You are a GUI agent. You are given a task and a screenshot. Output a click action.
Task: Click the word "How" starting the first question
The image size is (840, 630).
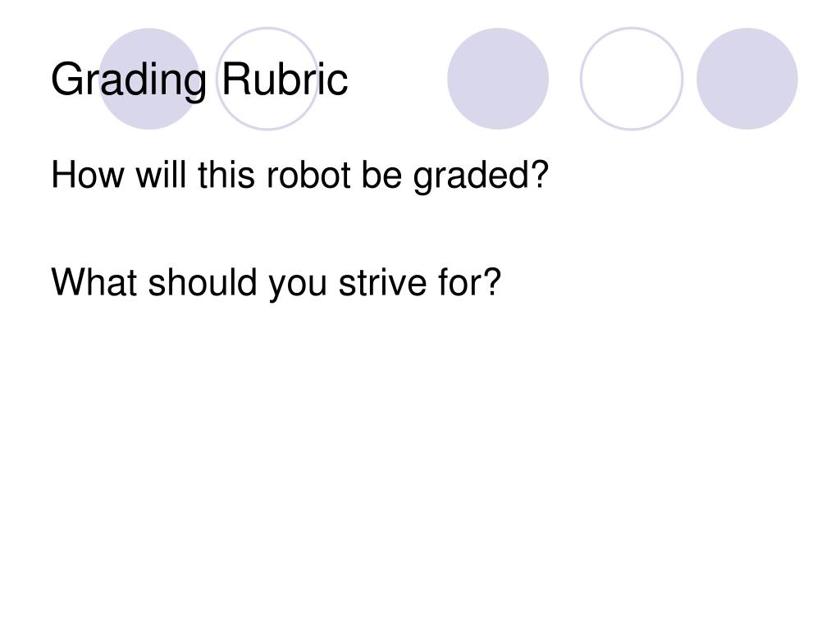coord(87,175)
